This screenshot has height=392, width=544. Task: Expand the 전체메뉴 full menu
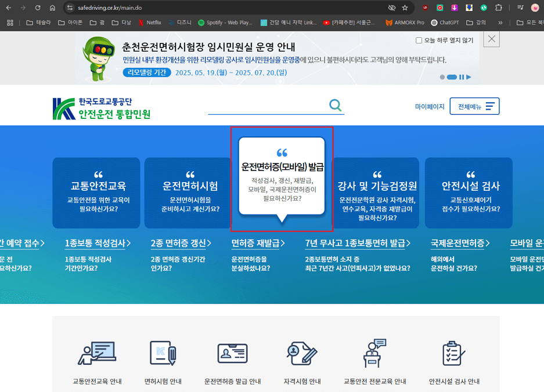[x=474, y=106]
